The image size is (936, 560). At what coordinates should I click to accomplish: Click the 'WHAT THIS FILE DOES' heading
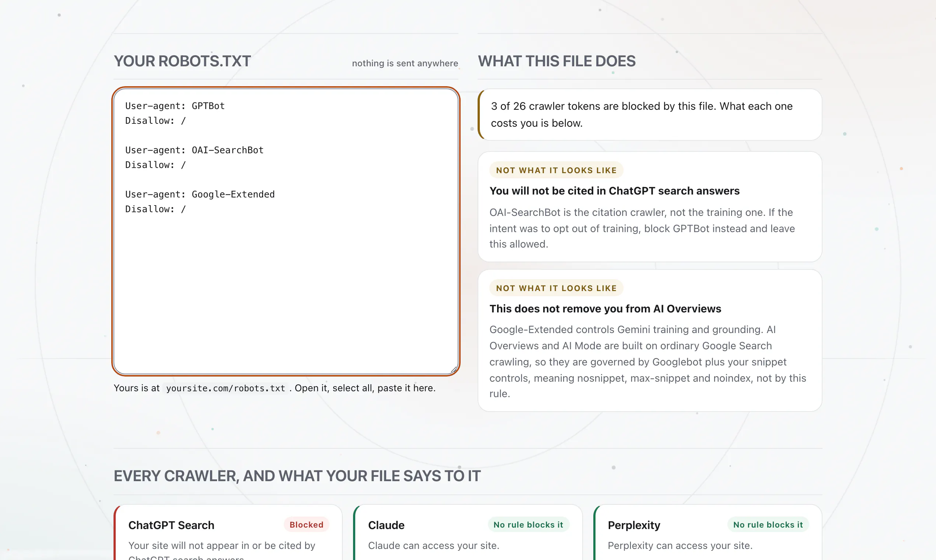pyautogui.click(x=557, y=61)
